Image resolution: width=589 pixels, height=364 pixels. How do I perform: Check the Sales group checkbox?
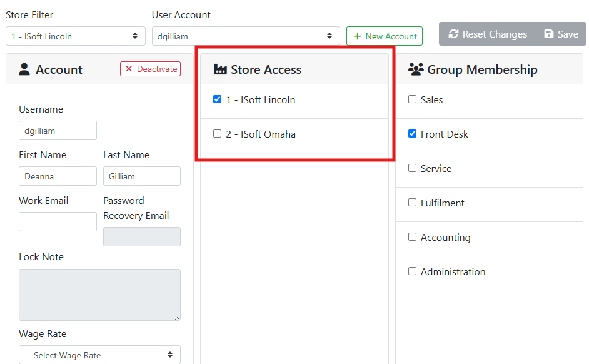click(413, 99)
